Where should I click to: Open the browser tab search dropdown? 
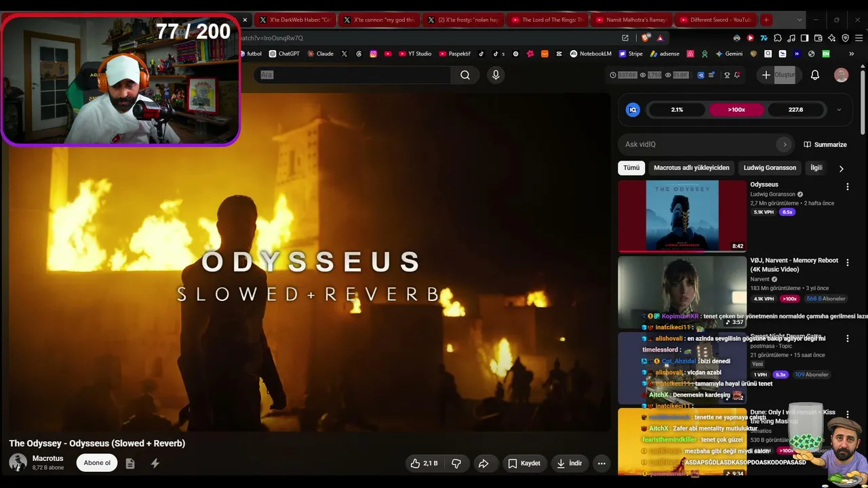tap(800, 20)
